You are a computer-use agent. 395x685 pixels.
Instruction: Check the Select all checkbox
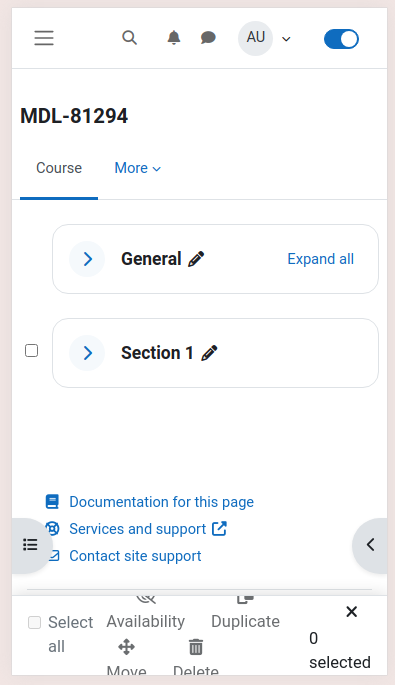(35, 622)
